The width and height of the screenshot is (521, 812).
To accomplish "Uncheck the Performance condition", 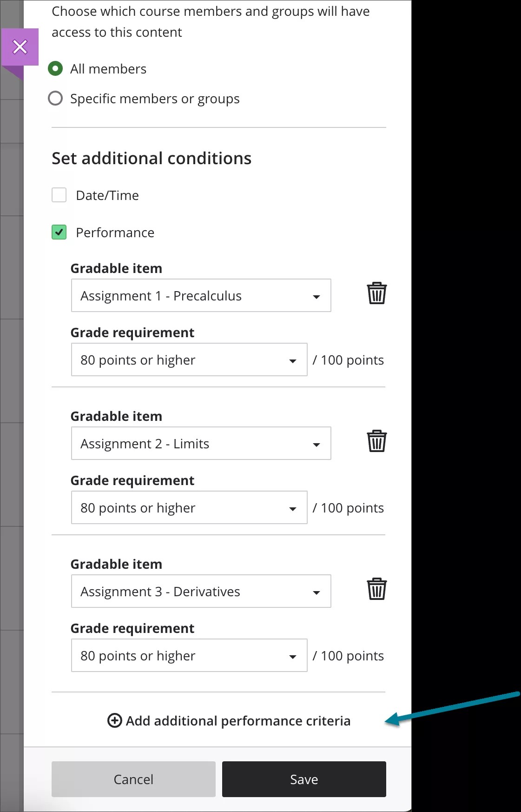I will (59, 232).
